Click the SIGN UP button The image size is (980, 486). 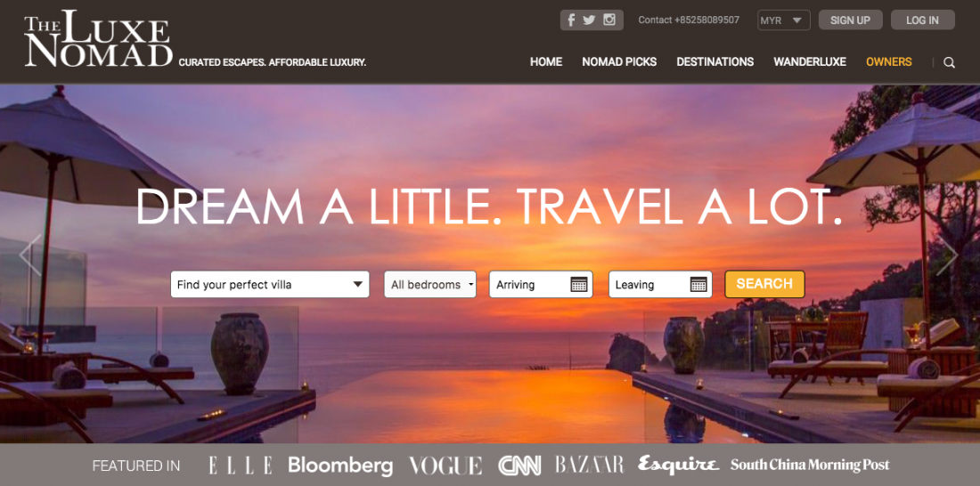click(x=851, y=20)
